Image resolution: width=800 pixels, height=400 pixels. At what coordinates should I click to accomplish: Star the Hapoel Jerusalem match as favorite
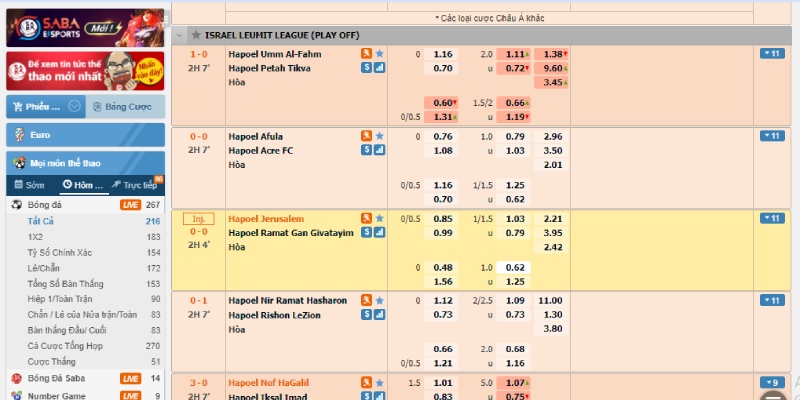[x=379, y=218]
